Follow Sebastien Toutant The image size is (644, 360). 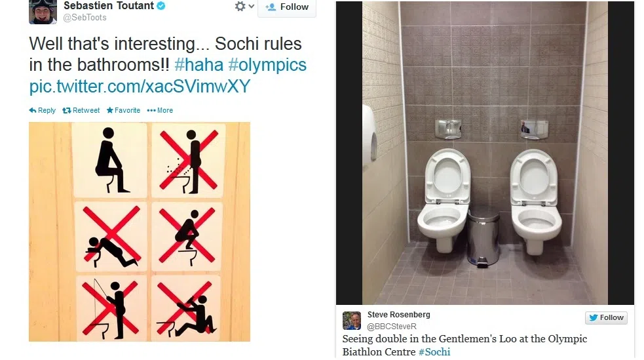click(x=287, y=7)
